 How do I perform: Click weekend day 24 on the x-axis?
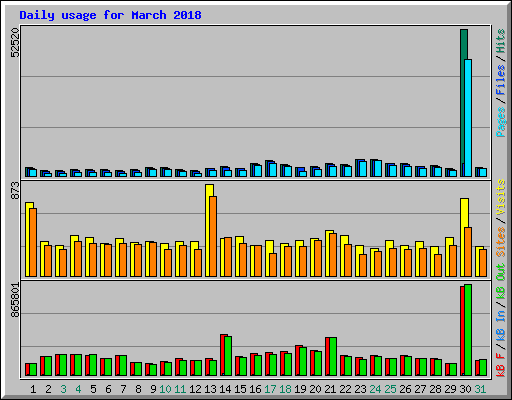375,389
